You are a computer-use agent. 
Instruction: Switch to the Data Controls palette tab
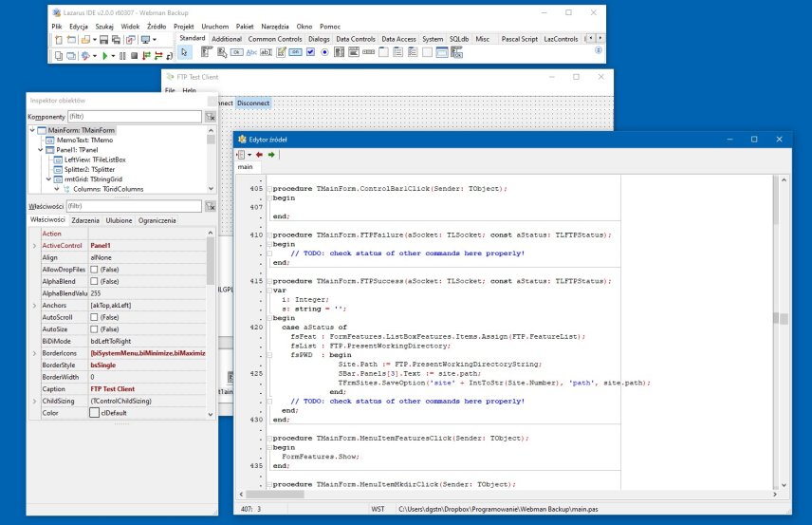pos(356,39)
